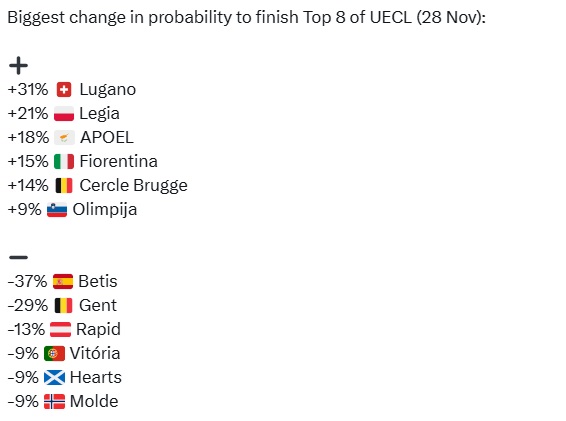The image size is (566, 421).
Task: Click the Fiorentina team name
Action: tap(118, 161)
